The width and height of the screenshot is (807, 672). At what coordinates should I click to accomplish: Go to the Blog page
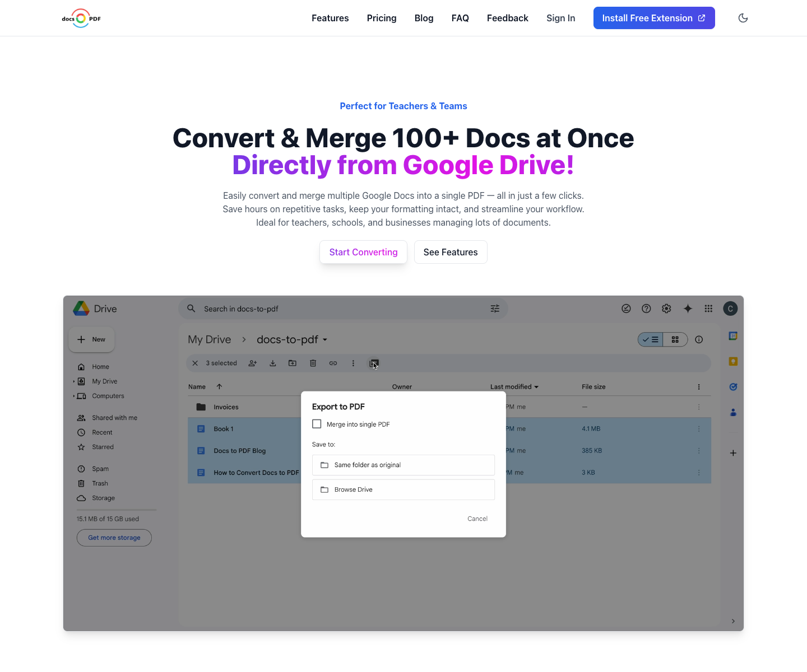(424, 18)
